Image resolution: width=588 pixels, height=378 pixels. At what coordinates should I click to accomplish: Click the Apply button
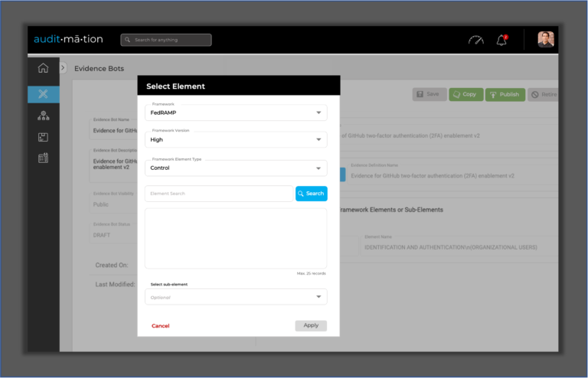coord(311,325)
